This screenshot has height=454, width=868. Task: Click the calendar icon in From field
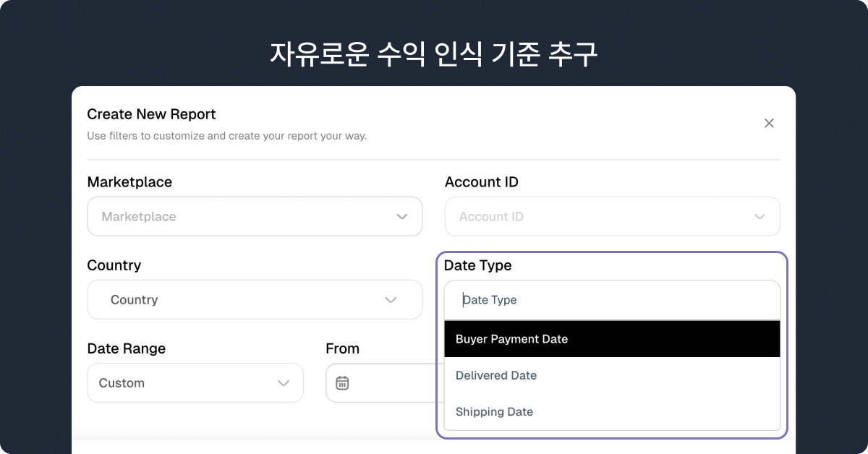(343, 383)
